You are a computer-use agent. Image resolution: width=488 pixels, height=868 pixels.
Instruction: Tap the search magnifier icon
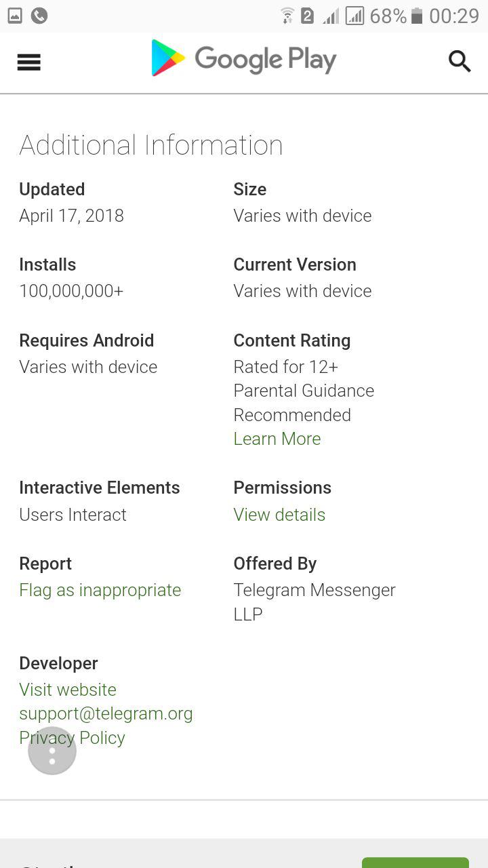coord(460,61)
